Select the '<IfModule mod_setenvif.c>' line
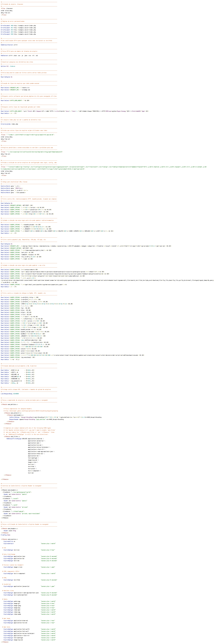This screenshot has height=644, width=215. [12, 413]
